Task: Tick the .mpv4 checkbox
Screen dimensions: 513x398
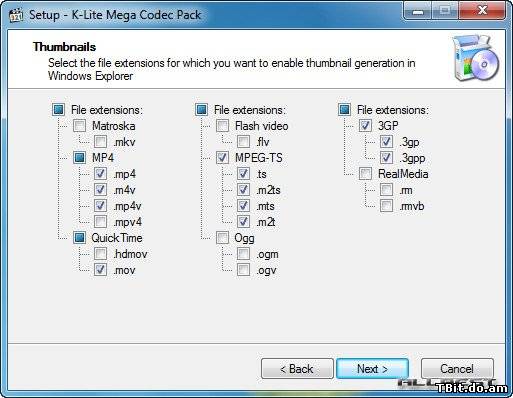Action: (100, 222)
